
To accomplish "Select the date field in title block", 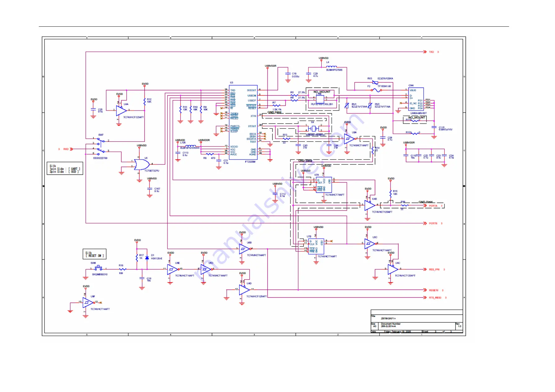I will pyautogui.click(x=398, y=331).
